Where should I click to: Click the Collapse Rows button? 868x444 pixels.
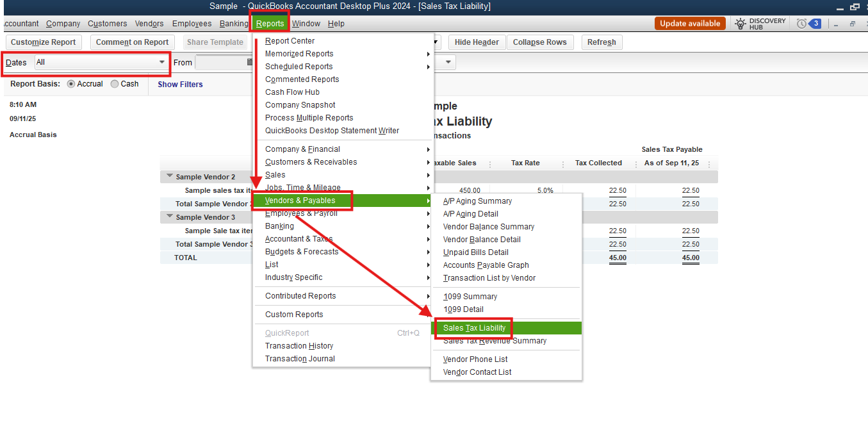click(x=540, y=42)
